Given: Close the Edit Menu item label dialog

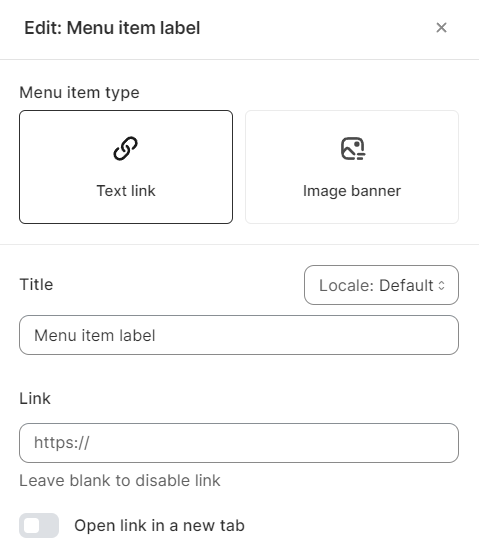Looking at the screenshot, I should [441, 28].
